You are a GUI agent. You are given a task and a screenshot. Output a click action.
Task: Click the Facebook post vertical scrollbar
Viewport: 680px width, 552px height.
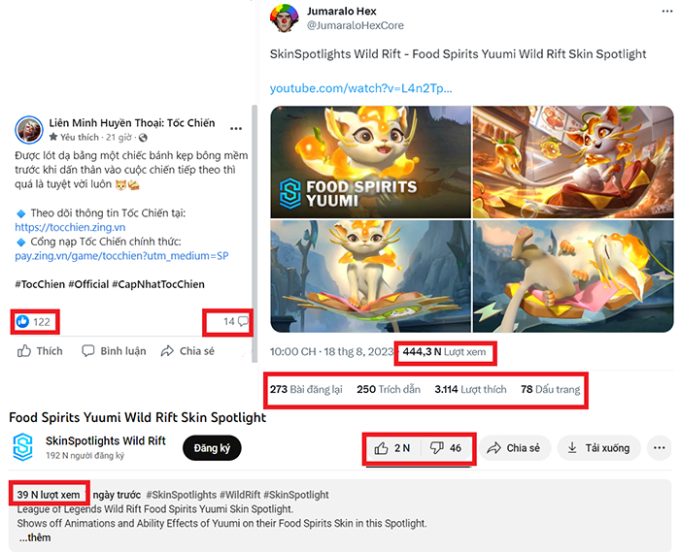click(255, 234)
